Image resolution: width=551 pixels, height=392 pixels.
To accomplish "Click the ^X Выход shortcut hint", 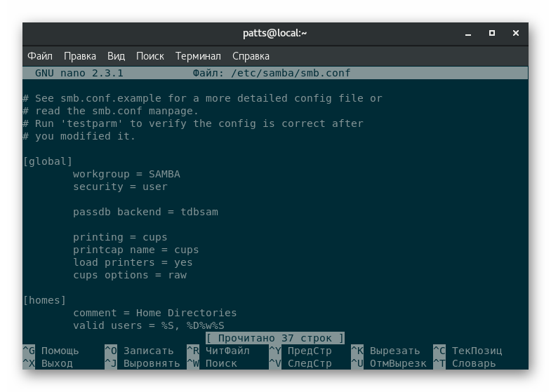I will click(48, 363).
